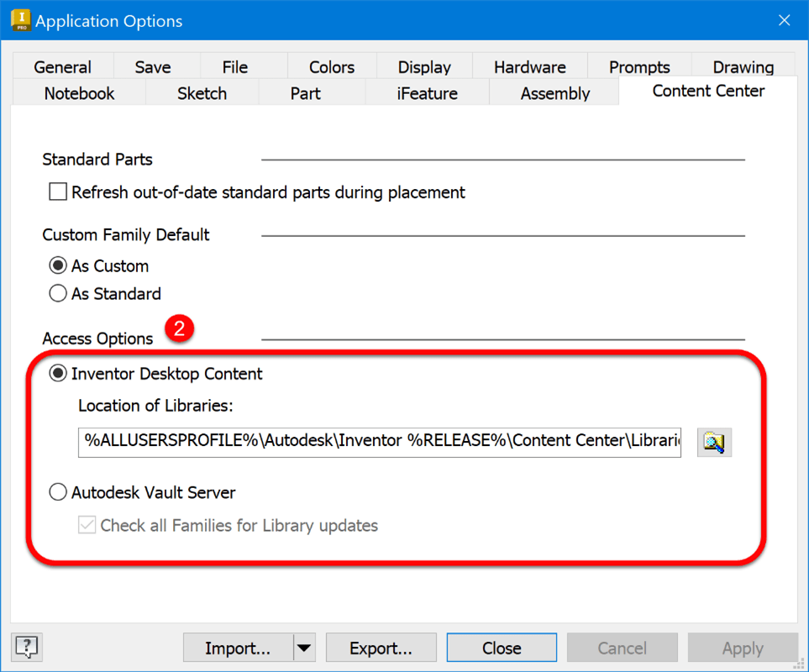809x672 pixels.
Task: Select the As Custom radio option
Action: (x=58, y=265)
